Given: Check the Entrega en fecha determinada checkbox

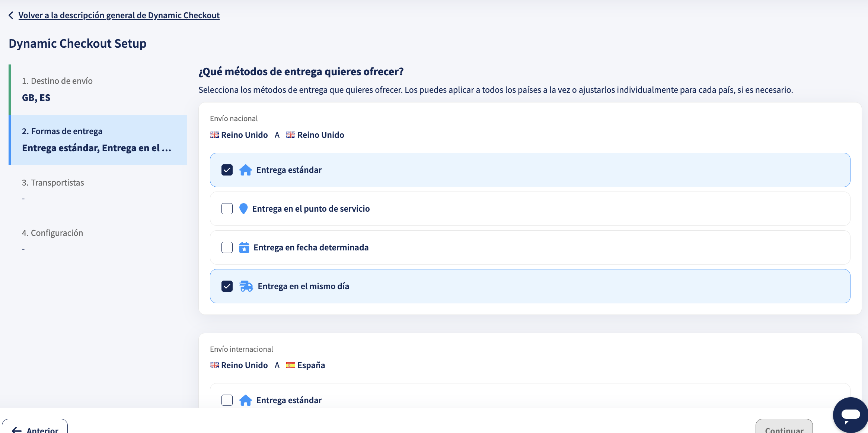Looking at the screenshot, I should point(227,247).
